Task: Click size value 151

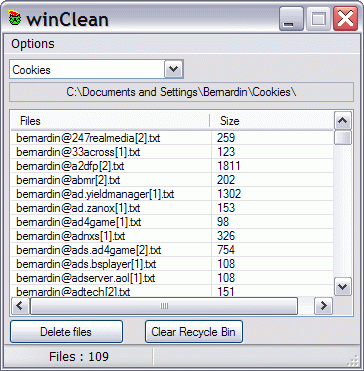Action: pos(226,291)
